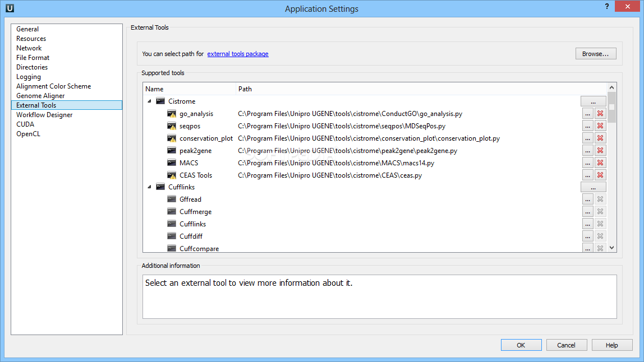
Task: Clear path with CEAS Tools red X icon
Action: (x=600, y=175)
